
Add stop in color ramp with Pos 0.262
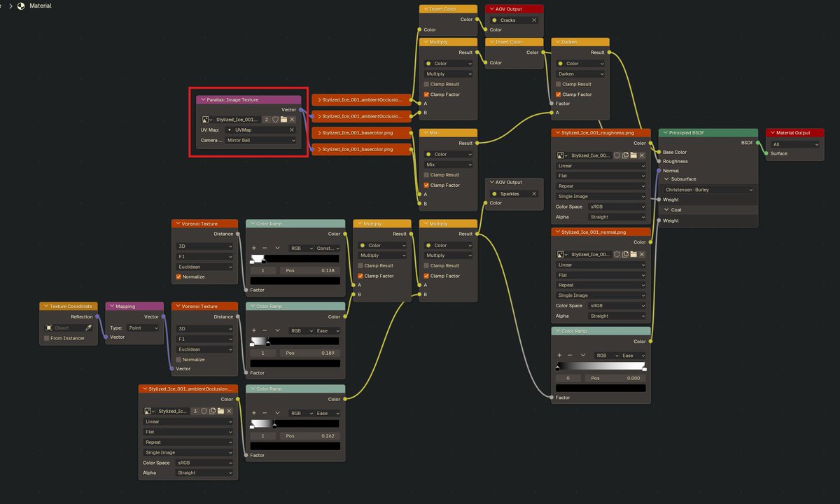click(x=254, y=413)
